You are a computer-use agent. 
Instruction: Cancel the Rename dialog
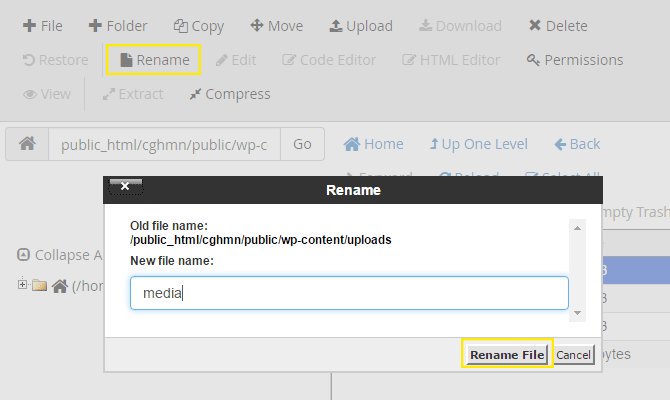573,355
